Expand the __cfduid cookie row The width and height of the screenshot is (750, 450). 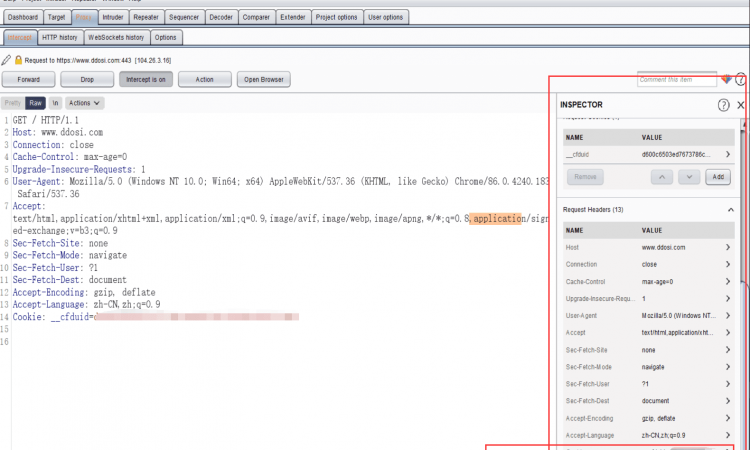pyautogui.click(x=728, y=154)
